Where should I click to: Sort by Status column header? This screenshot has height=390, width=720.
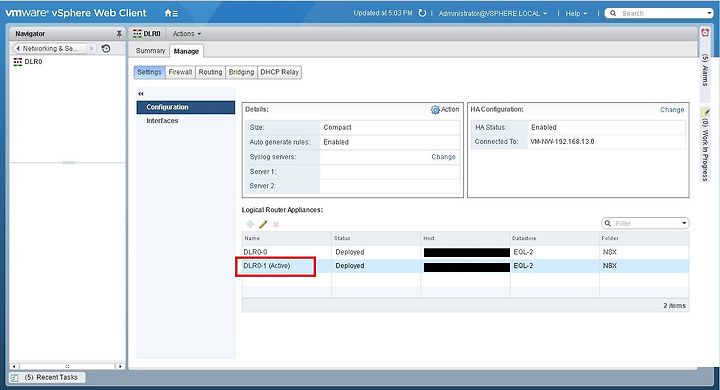point(376,238)
